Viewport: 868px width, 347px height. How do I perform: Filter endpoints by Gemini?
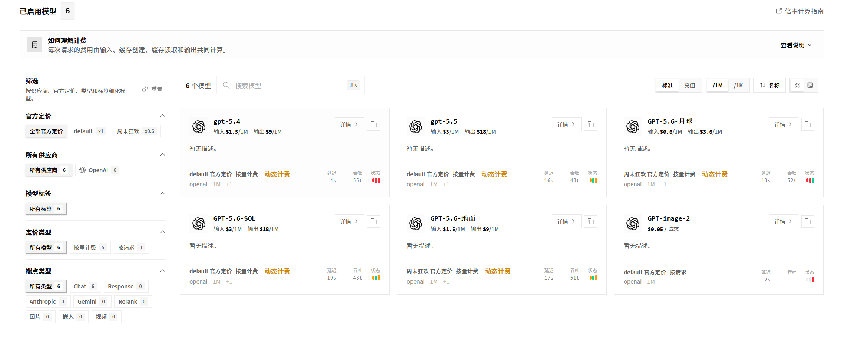coord(92,301)
